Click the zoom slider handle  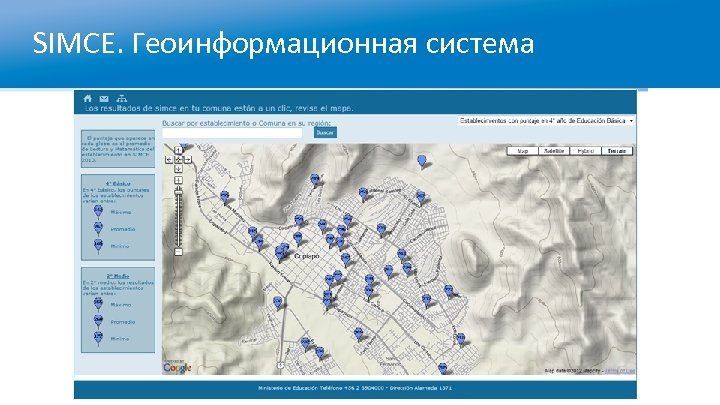[178, 191]
